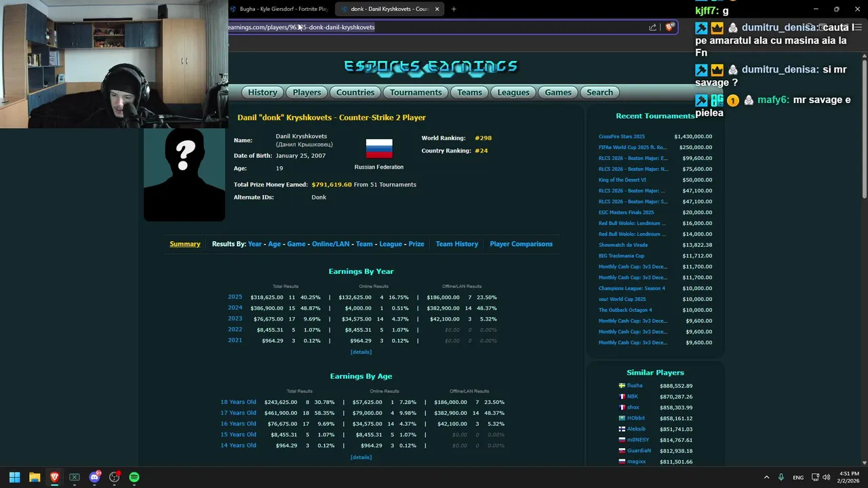Open a new browser tab
The height and width of the screenshot is (488, 868).
454,9
